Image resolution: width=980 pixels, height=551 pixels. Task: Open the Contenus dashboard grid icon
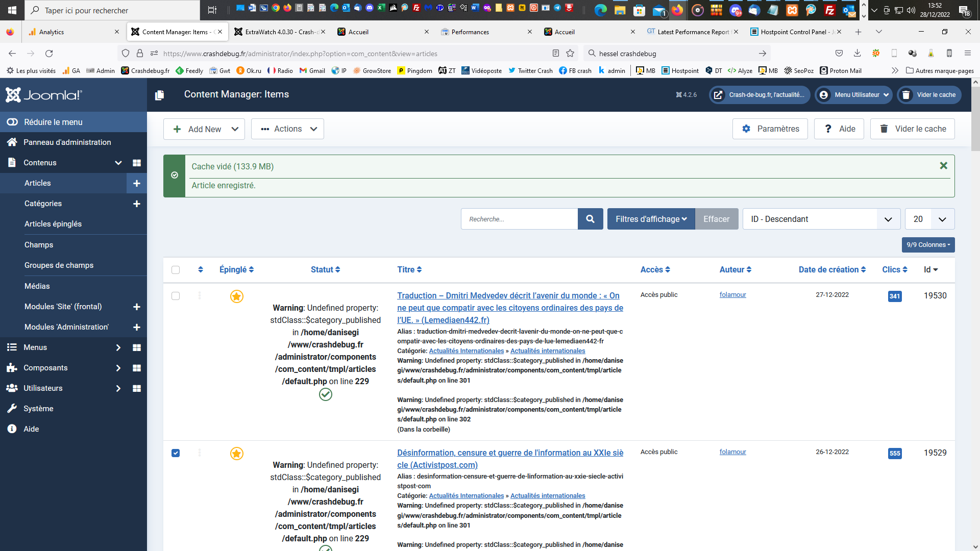pyautogui.click(x=136, y=163)
